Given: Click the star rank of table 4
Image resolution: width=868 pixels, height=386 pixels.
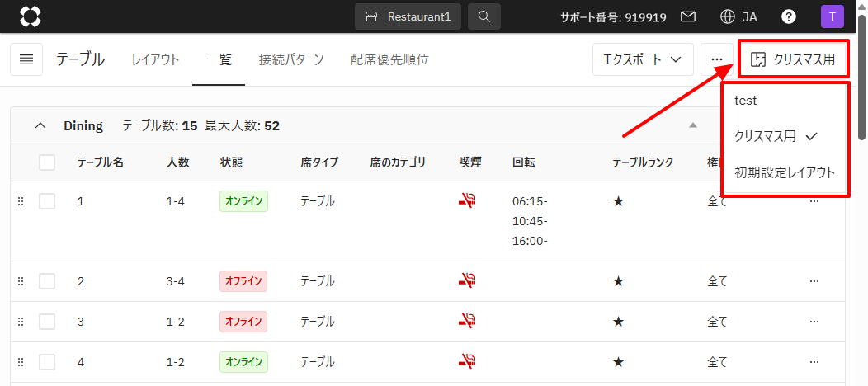Looking at the screenshot, I should click(618, 362).
